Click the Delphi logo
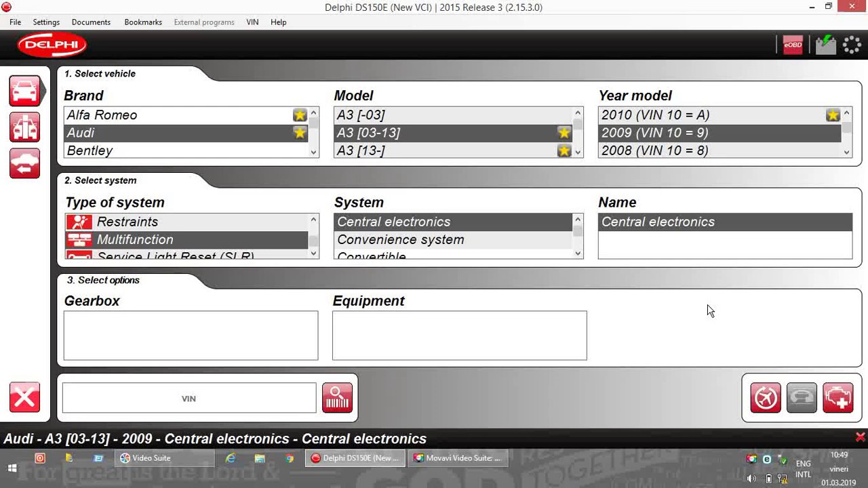 click(52, 45)
